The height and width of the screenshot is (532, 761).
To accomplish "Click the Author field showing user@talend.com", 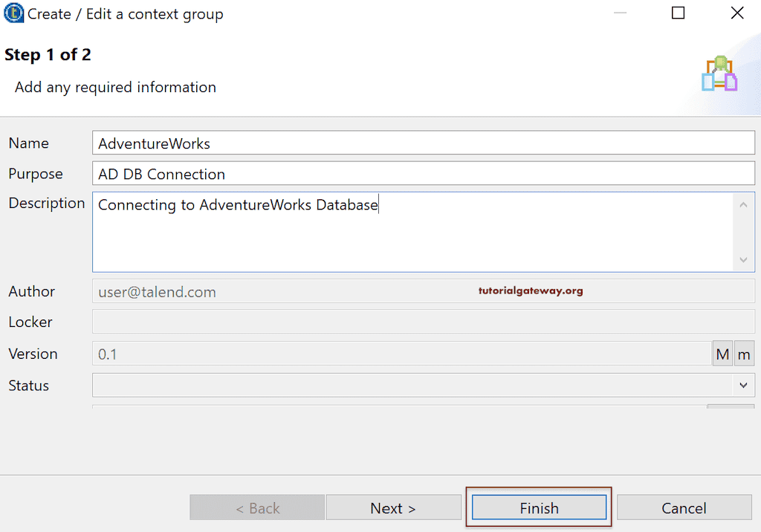I will pyautogui.click(x=424, y=291).
